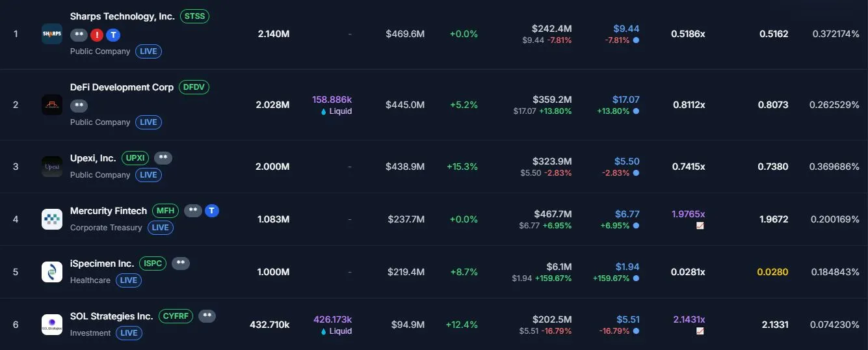Click the STSS ticker badge
The image size is (868, 350).
(194, 16)
